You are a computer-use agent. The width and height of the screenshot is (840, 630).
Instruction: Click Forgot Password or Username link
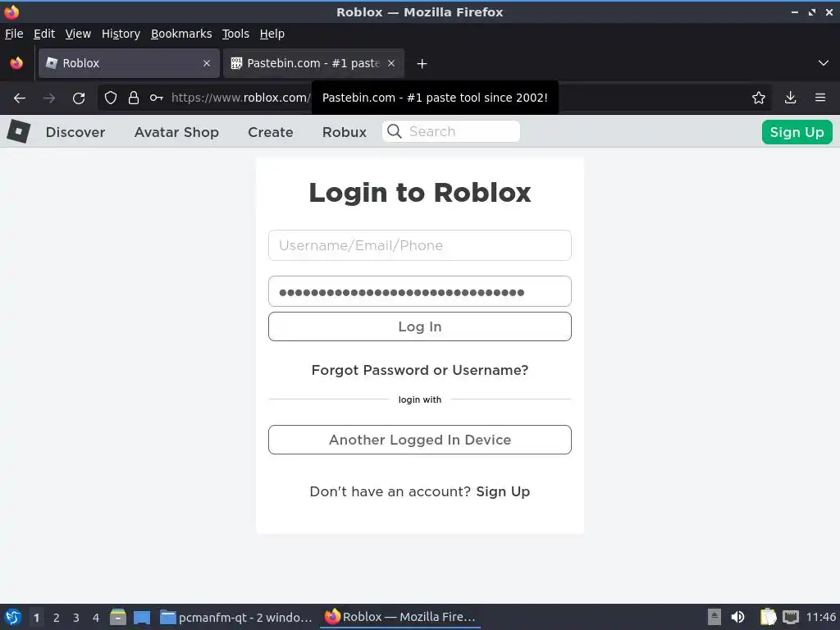pos(420,370)
